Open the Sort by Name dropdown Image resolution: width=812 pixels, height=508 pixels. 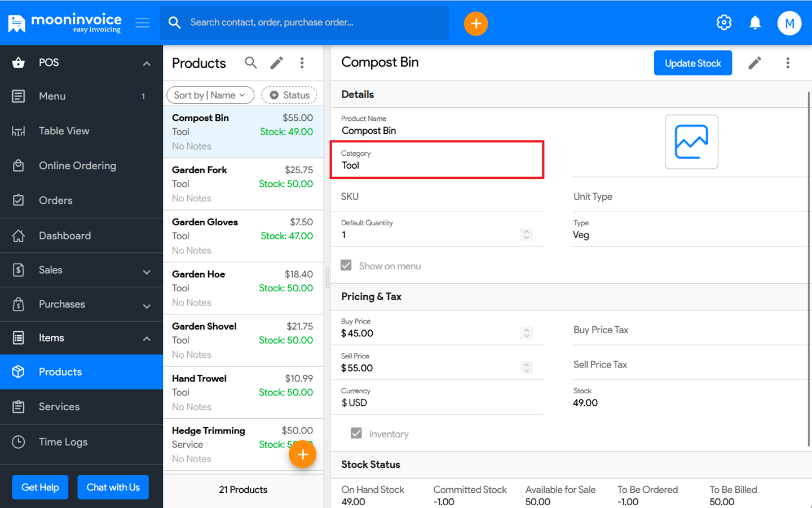pos(210,95)
